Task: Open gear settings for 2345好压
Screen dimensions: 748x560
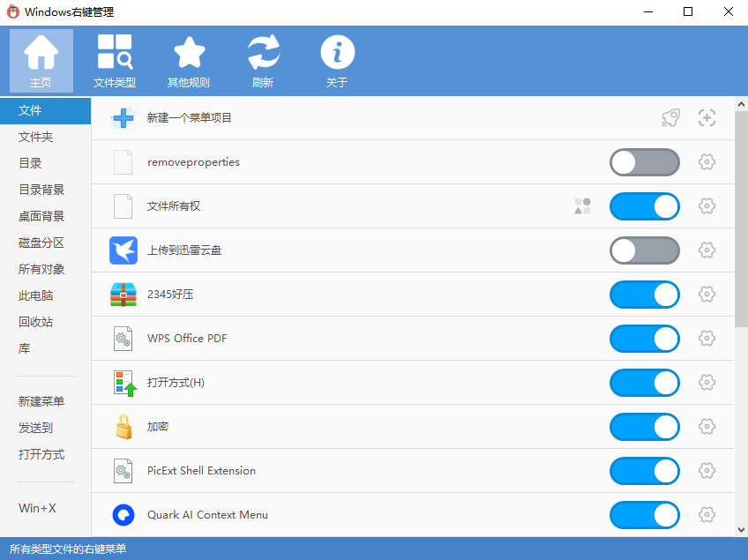Action: click(707, 295)
